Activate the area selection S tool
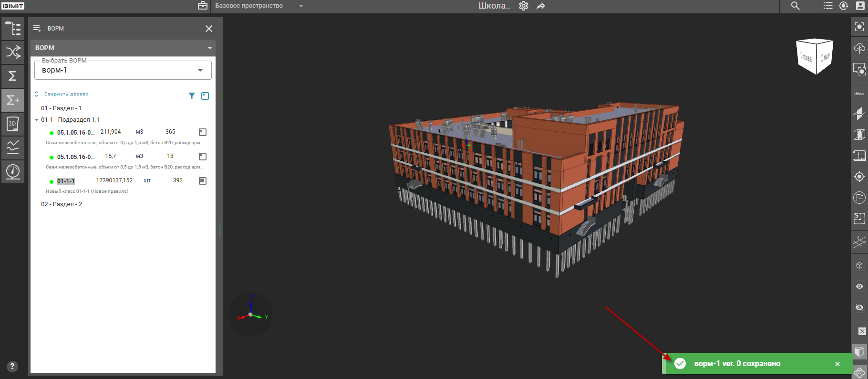Image resolution: width=868 pixels, height=379 pixels. (x=859, y=219)
